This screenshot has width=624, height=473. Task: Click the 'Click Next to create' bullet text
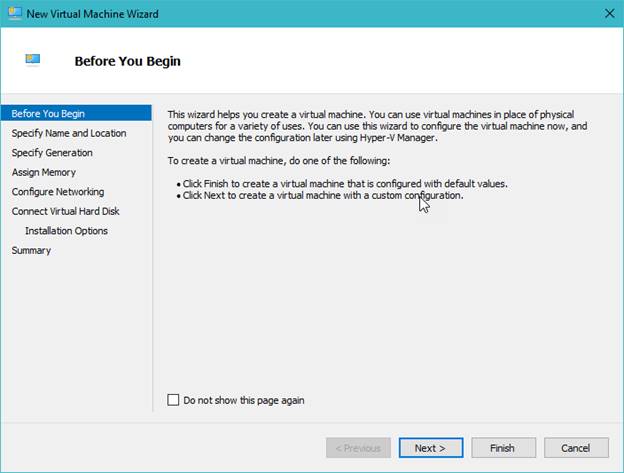tap(323, 196)
